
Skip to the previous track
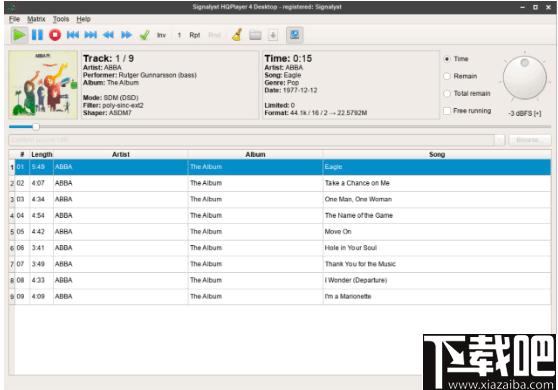73,35
